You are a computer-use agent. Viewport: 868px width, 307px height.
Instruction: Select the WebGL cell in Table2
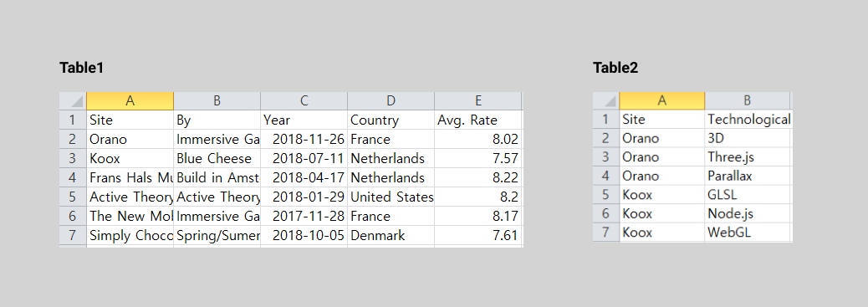(748, 233)
